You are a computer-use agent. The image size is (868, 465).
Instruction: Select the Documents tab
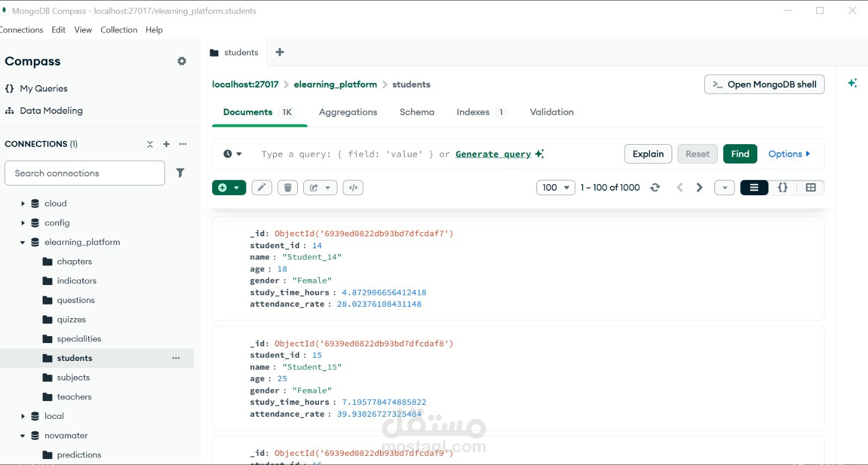click(x=259, y=112)
